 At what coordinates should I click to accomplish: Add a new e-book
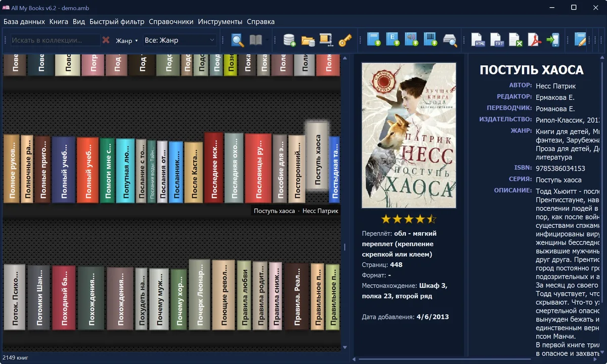(393, 40)
